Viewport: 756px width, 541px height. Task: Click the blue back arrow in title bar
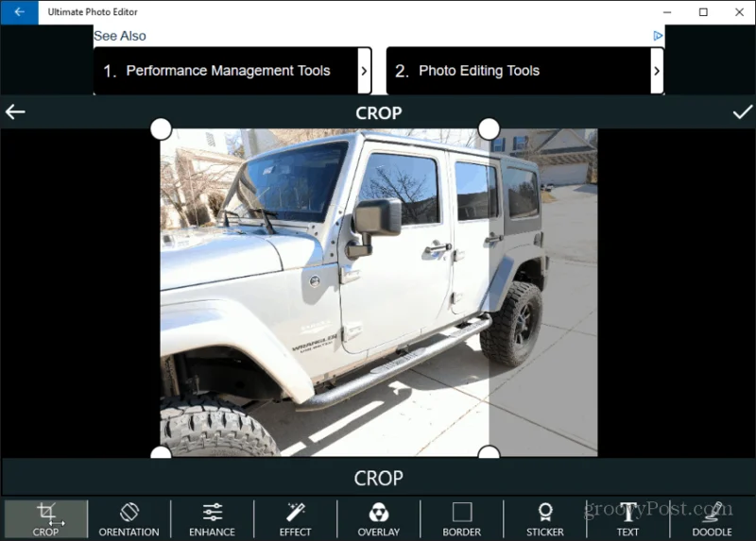19,12
